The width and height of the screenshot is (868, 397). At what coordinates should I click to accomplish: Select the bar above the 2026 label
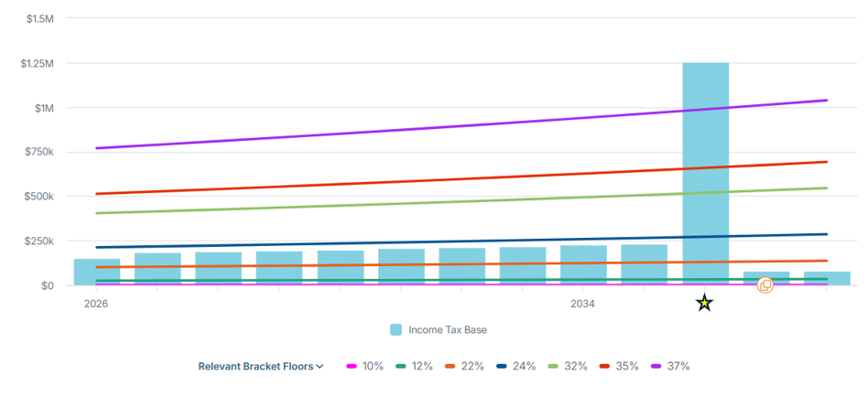[97, 272]
